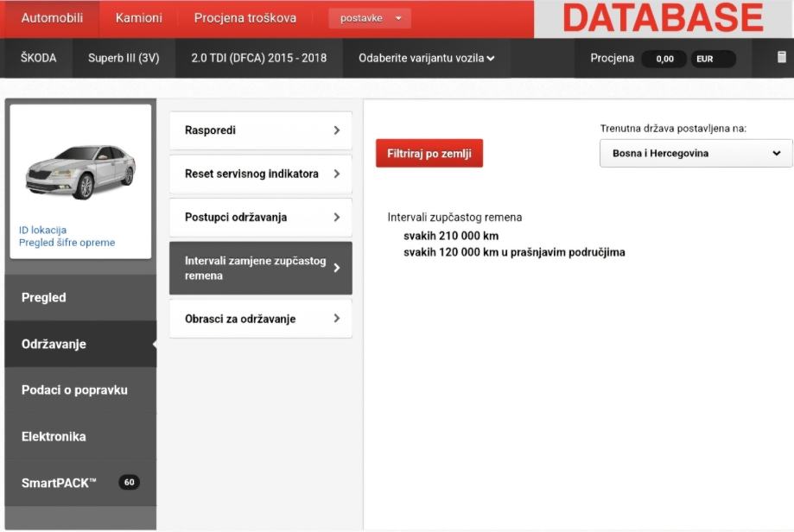The image size is (794, 532).
Task: Open Podaci o popravku section
Action: 80,390
